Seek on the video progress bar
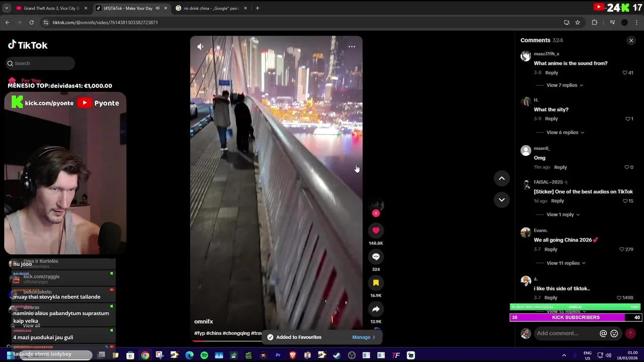 tap(276, 340)
